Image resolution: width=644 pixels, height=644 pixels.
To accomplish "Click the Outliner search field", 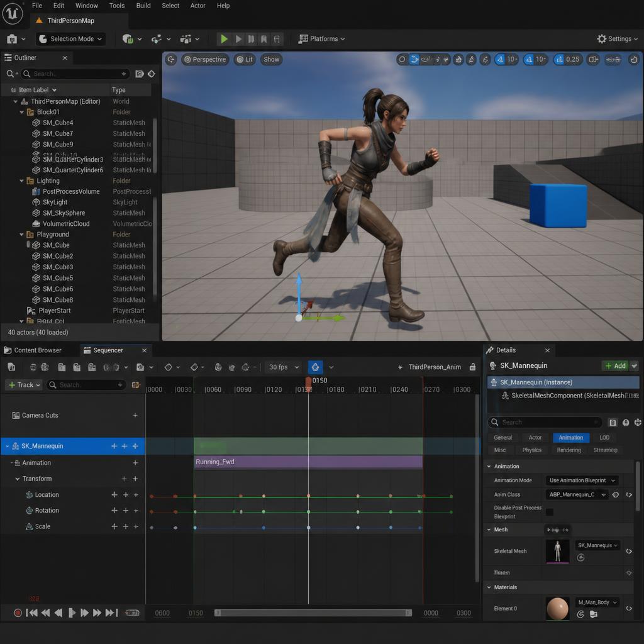I will 75,74.
